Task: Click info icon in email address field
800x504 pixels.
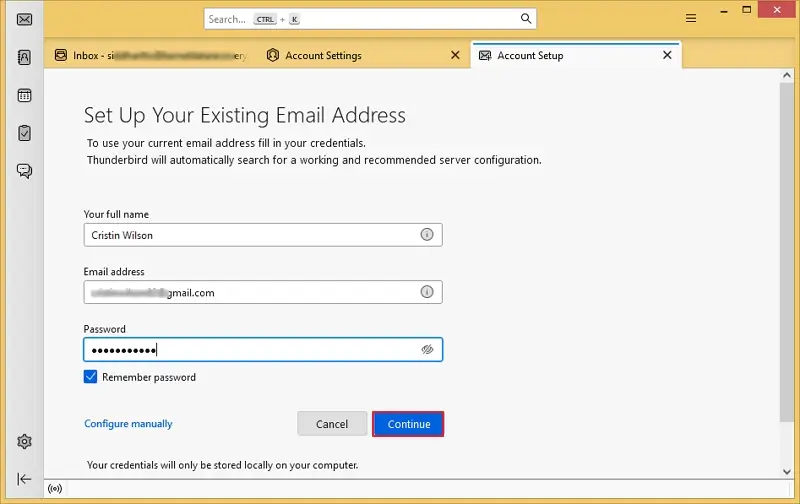Action: tap(427, 292)
